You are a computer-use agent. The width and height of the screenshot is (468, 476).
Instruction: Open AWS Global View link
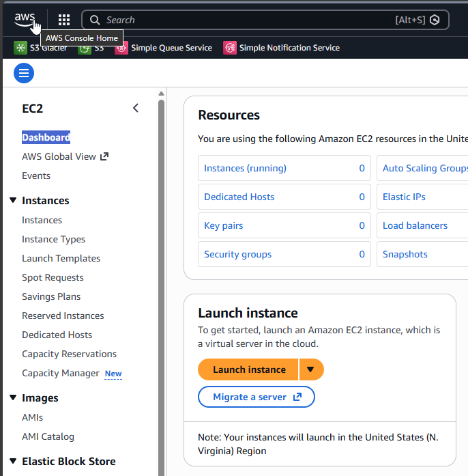pos(59,156)
